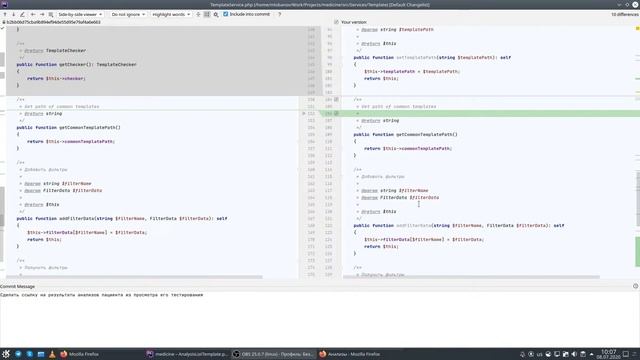The height and width of the screenshot is (360, 640).
Task: Open volume control in system tray
Action: pos(574,354)
